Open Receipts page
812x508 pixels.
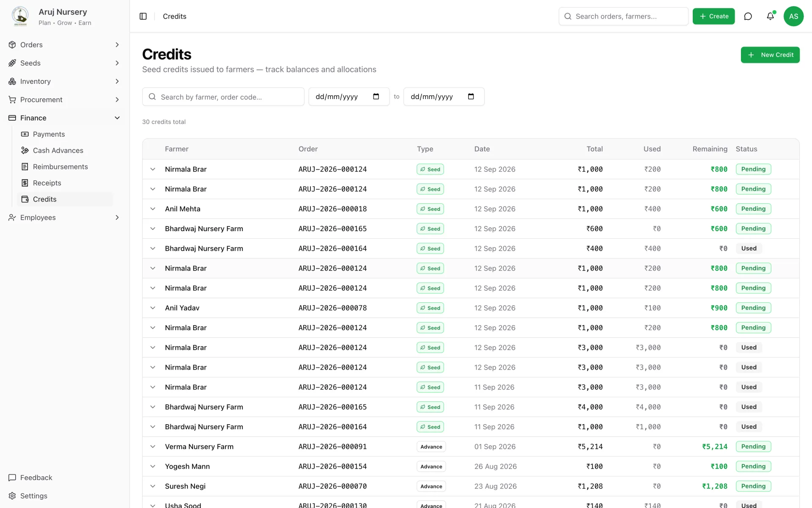point(65,183)
